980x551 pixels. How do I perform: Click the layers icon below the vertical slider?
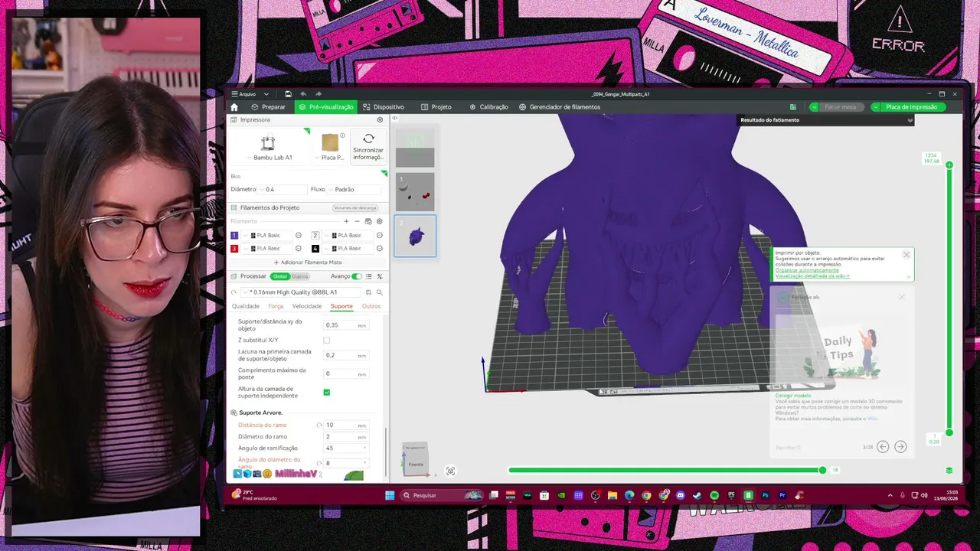coord(949,471)
